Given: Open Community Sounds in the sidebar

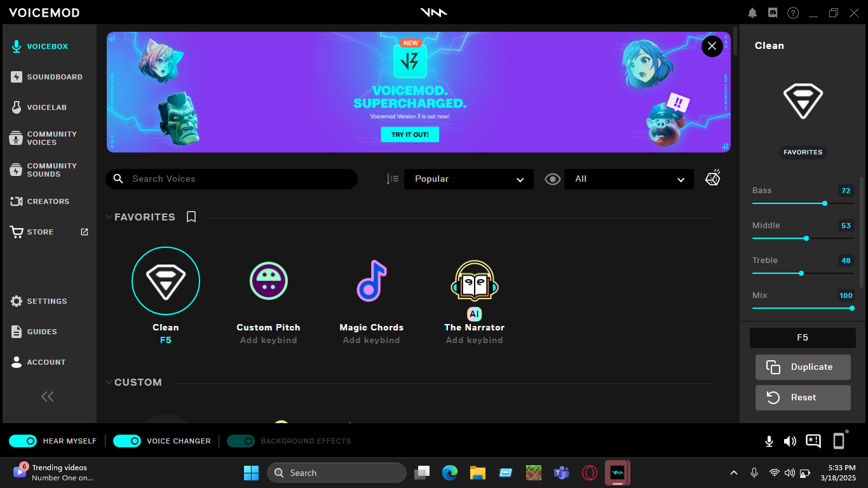Looking at the screenshot, I should coord(44,170).
